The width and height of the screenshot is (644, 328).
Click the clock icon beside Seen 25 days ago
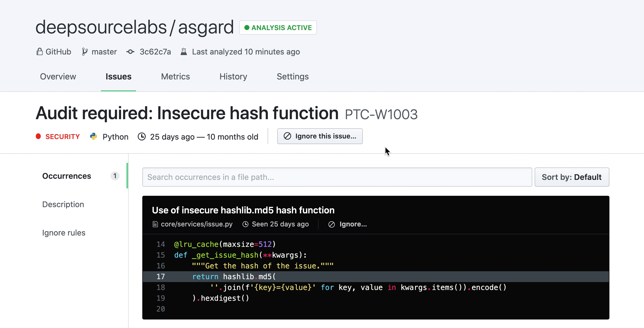pos(245,224)
